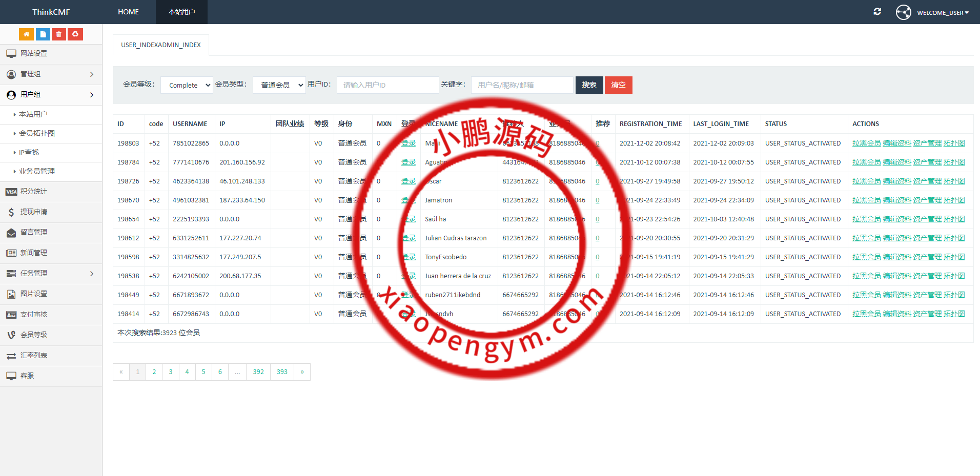Screen dimensions: 980x476
Task: Open 网站设置 monitor icon in sidebar
Action: tap(11, 54)
